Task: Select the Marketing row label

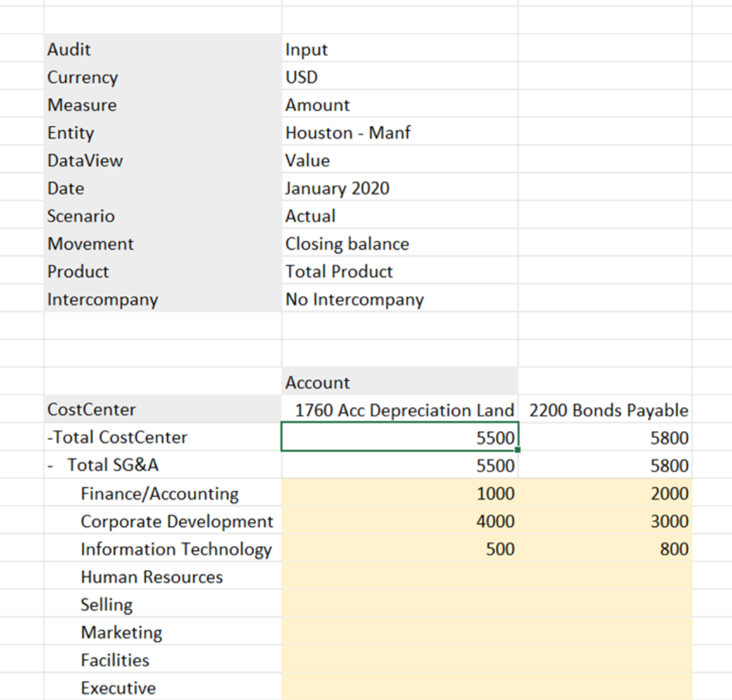Action: tap(162, 631)
